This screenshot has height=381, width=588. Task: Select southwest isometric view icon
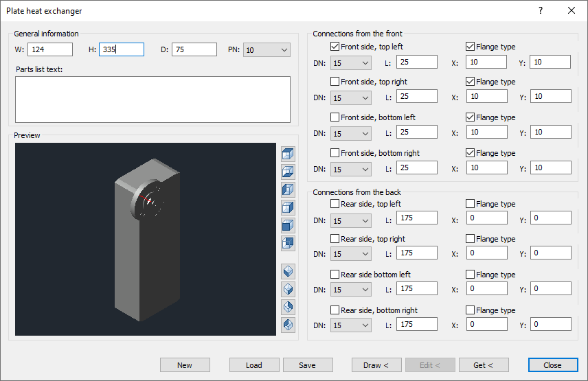tap(288, 271)
